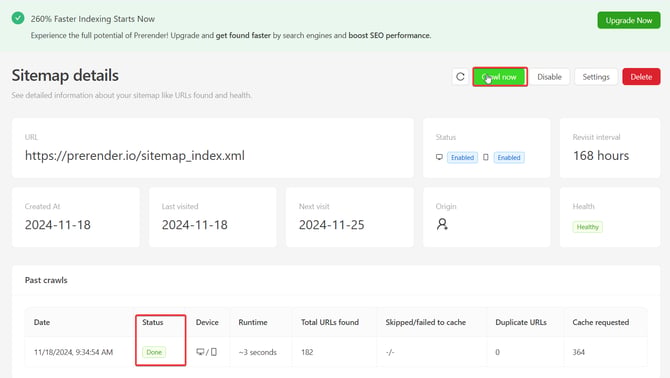Image resolution: width=670 pixels, height=378 pixels.
Task: Click the Healthy badge
Action: tap(588, 227)
